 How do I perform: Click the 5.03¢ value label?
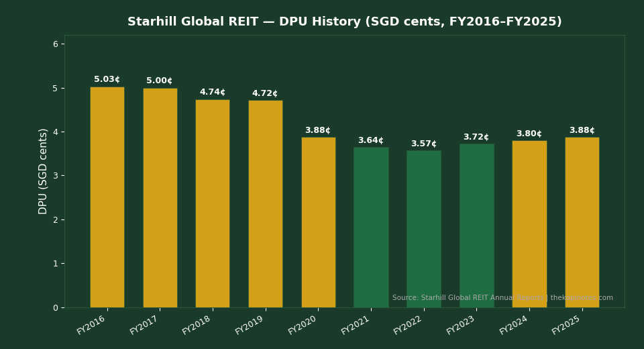coord(107,79)
